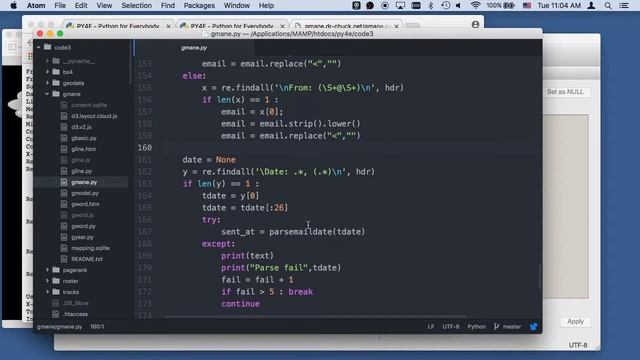Screen dimensions: 640x360
Task: Open the Edit menu
Action: click(x=81, y=5)
